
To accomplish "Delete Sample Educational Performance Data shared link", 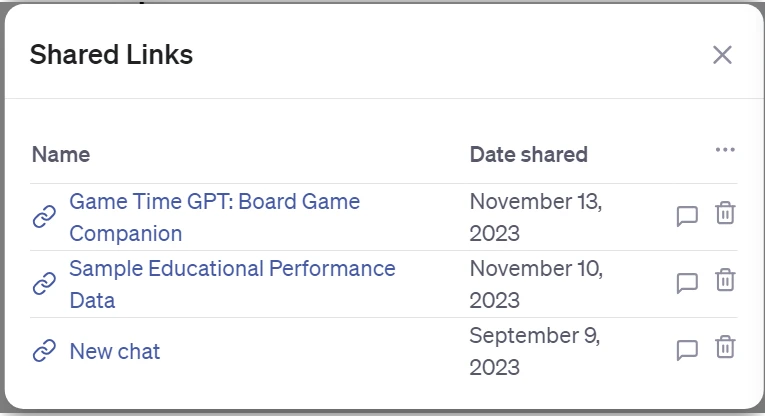I will (x=725, y=280).
